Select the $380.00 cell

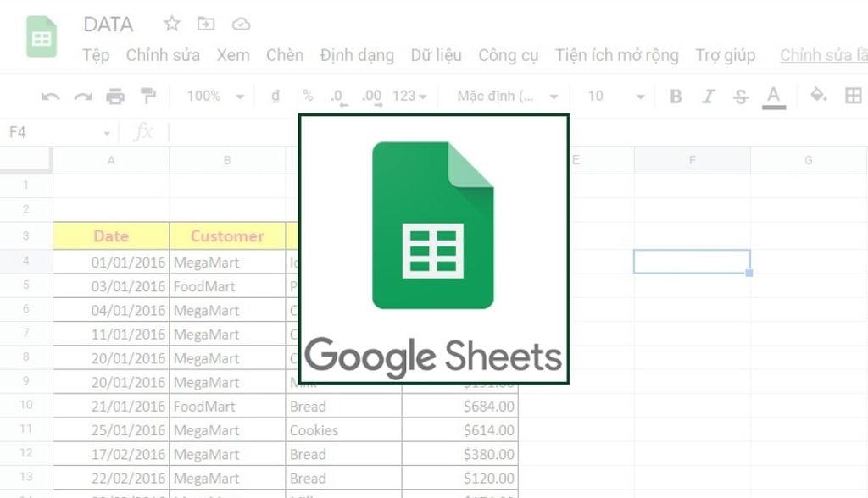pyautogui.click(x=459, y=454)
